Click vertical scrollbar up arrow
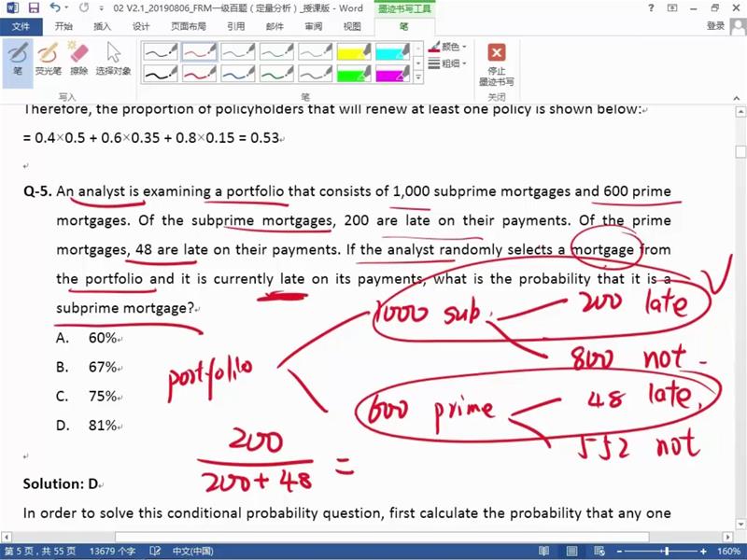747x560 pixels. (x=740, y=112)
